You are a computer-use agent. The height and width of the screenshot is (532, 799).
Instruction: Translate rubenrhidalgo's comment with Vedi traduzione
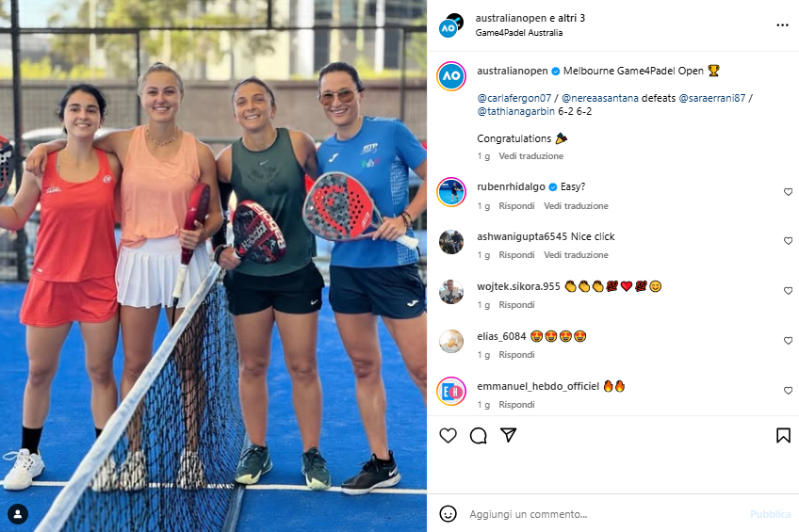pos(576,205)
